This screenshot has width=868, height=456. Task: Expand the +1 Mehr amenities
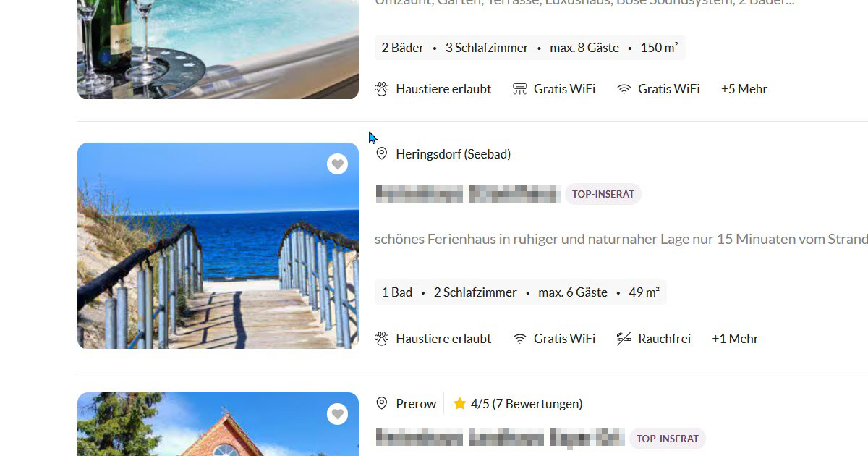coord(735,339)
